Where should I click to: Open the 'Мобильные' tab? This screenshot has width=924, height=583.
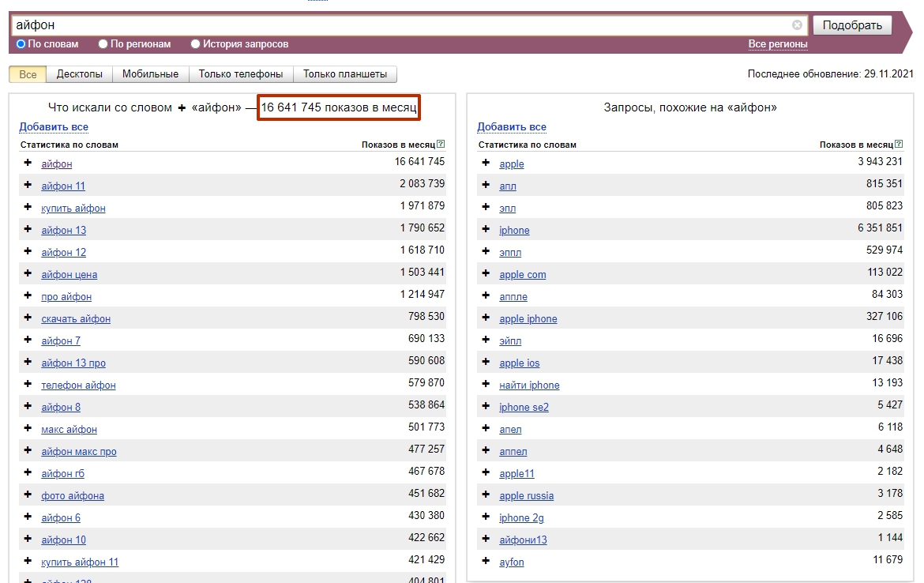(x=150, y=74)
